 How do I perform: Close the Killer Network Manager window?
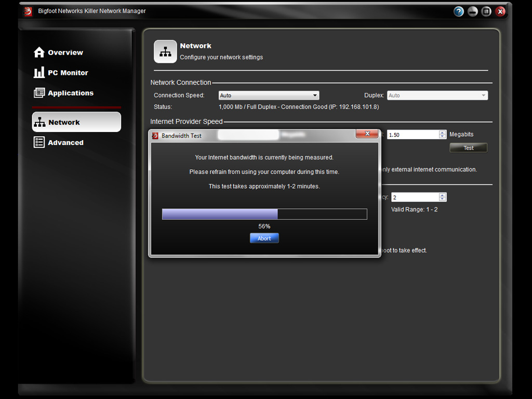coord(500,11)
